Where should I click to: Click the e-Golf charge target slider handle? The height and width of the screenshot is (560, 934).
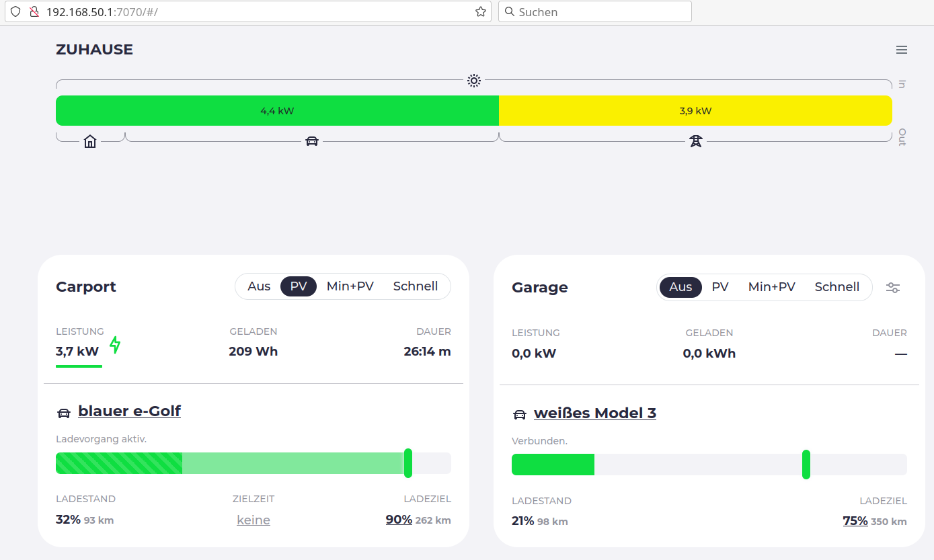click(408, 463)
